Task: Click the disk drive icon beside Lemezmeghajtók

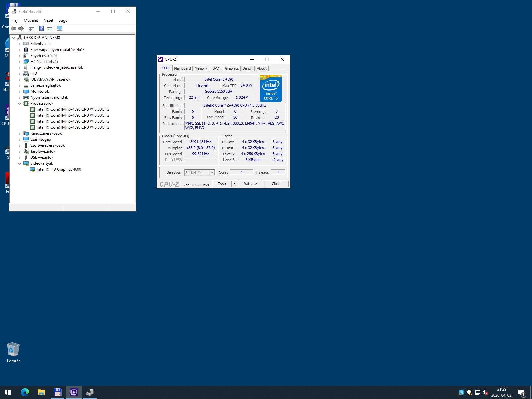Action: (26, 85)
